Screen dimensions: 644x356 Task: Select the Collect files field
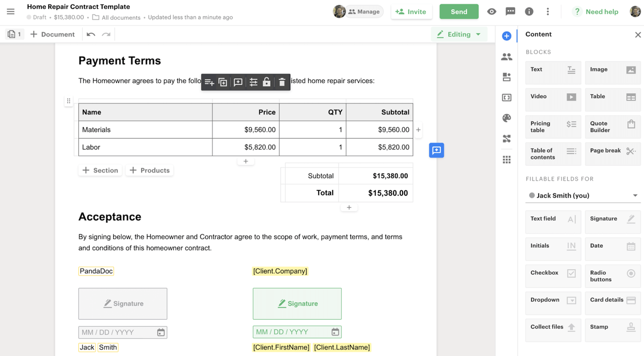[x=553, y=330]
